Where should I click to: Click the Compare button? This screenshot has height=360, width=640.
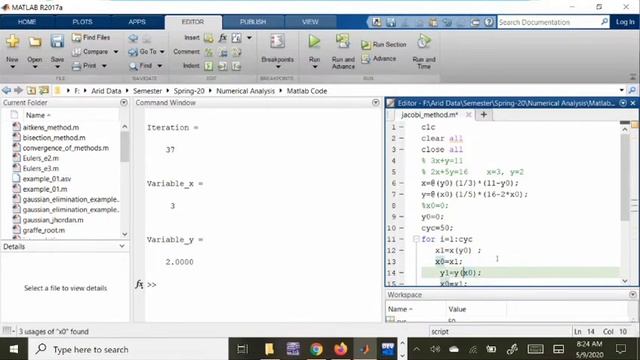click(x=91, y=52)
